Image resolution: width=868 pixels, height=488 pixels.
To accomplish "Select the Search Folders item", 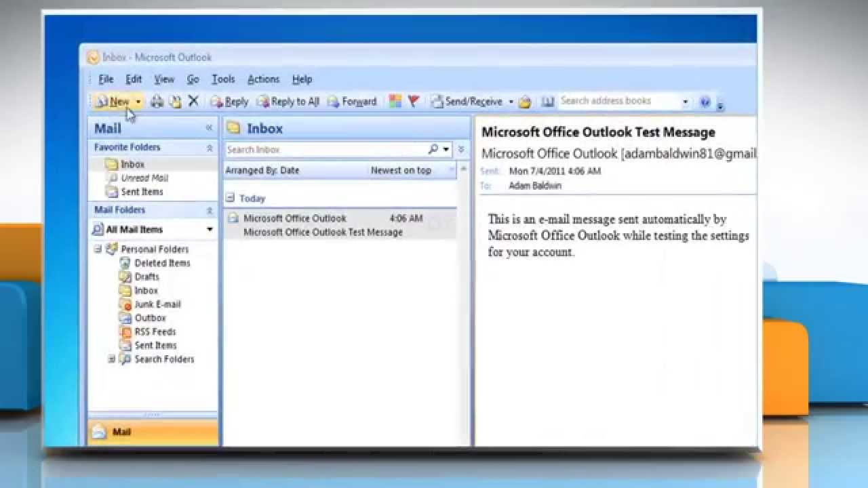I will tap(164, 359).
